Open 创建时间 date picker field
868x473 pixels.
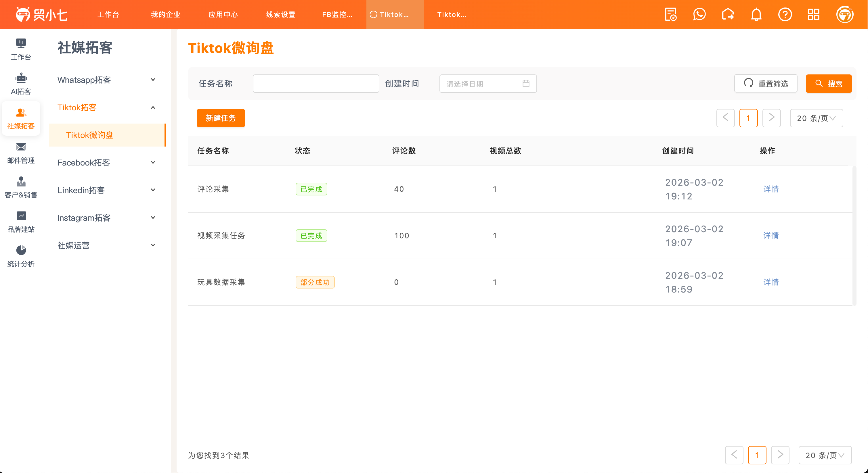(x=488, y=84)
